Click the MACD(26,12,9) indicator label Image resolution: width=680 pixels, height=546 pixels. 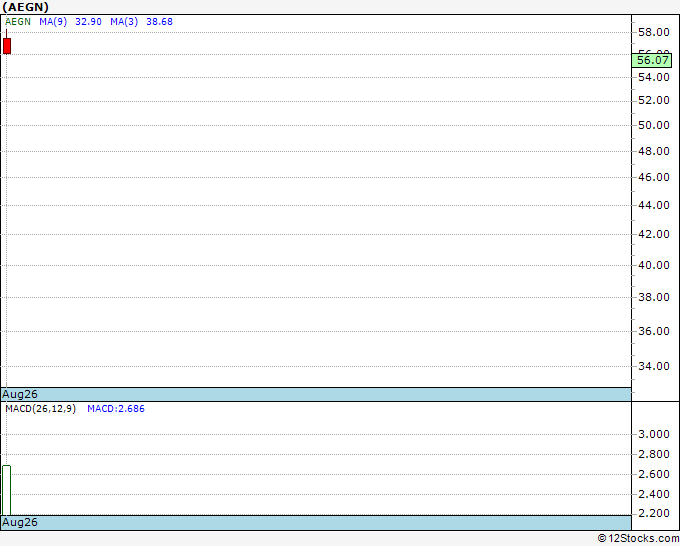(x=40, y=409)
